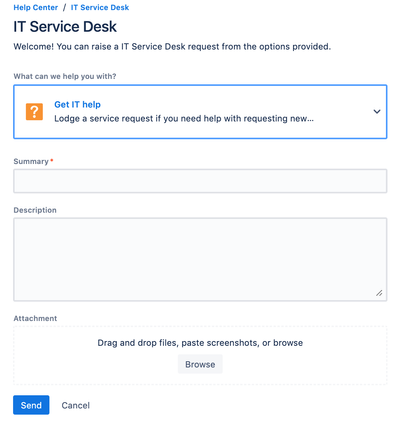Click the Attachment section label
399x427 pixels.
pos(35,318)
